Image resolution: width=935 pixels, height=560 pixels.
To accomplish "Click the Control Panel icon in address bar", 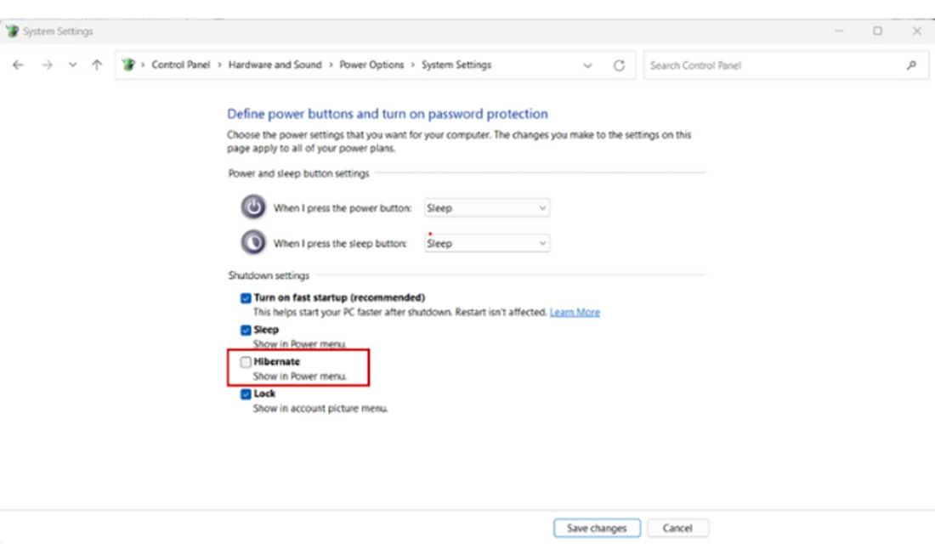I will pyautogui.click(x=129, y=65).
